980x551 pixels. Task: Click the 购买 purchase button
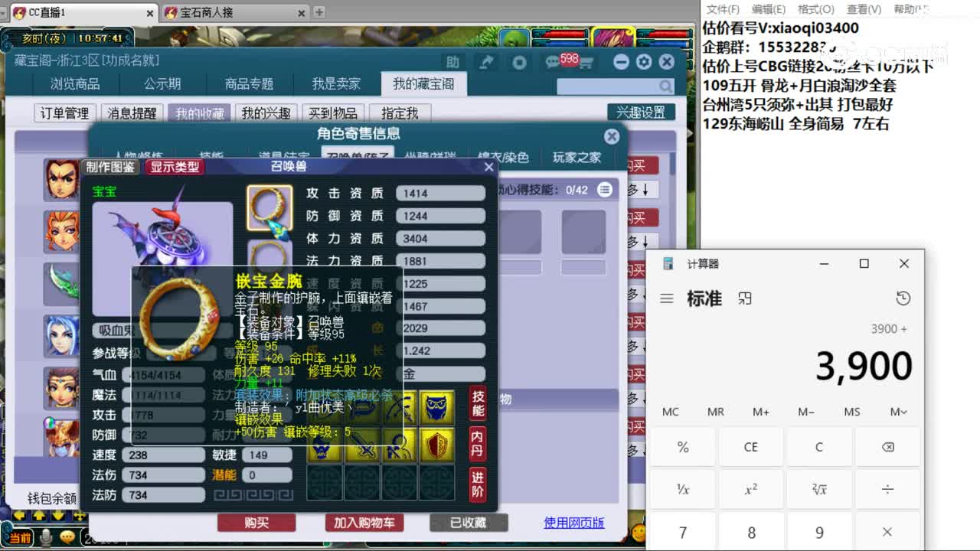256,523
